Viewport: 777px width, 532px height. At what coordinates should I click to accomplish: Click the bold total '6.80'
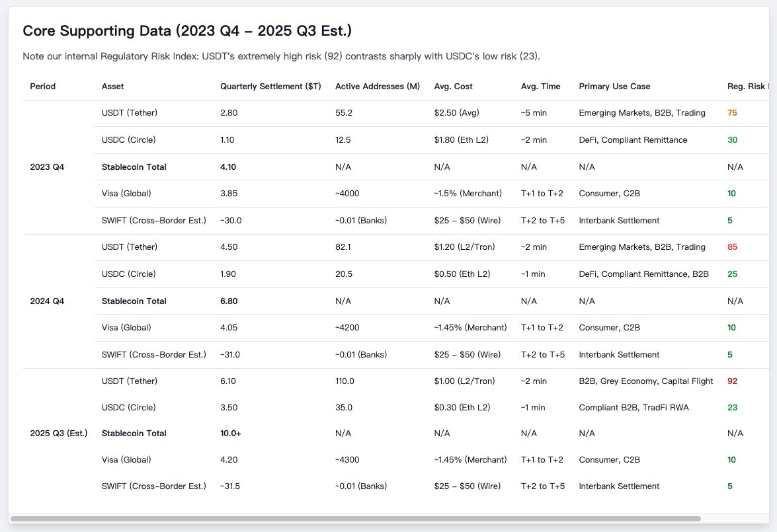[229, 301]
